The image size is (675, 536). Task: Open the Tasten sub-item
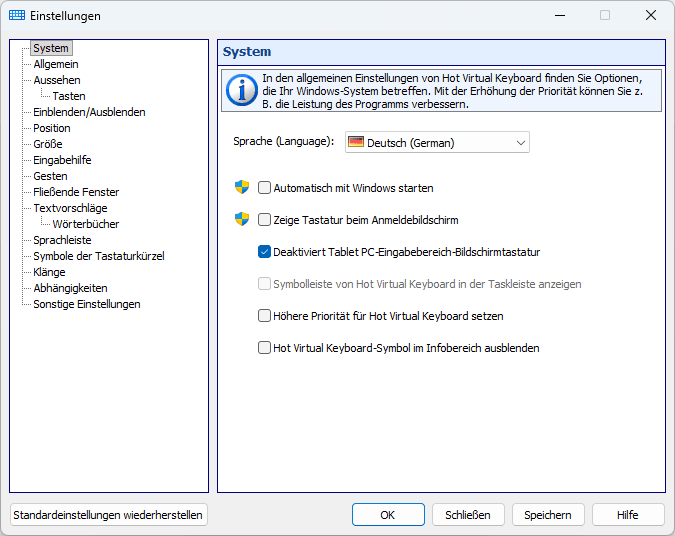[69, 96]
